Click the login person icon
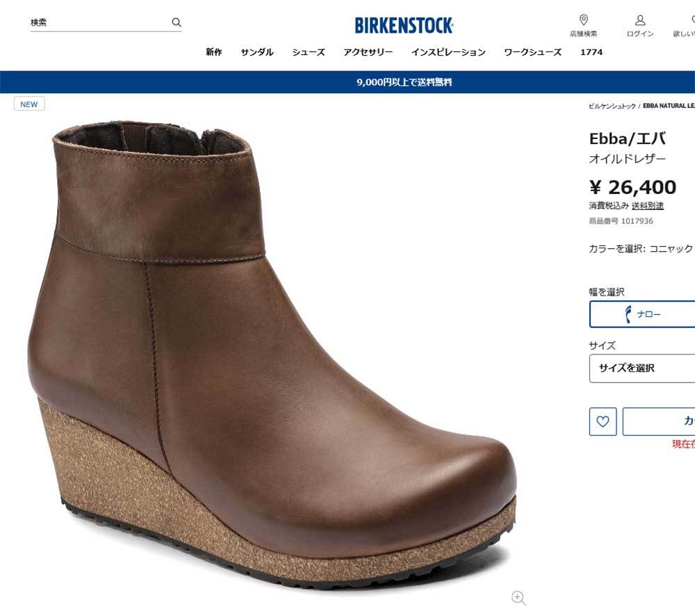The height and width of the screenshot is (616, 695). coord(640,19)
